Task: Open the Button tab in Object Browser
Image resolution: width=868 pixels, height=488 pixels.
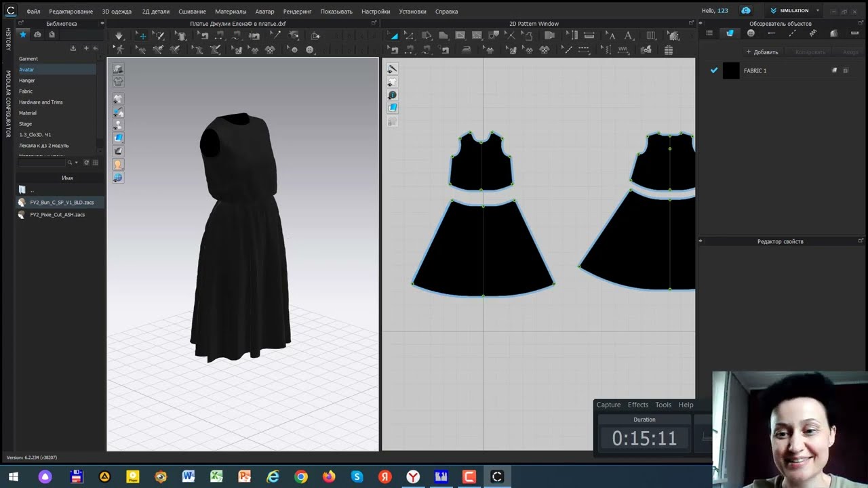Action: pyautogui.click(x=751, y=33)
